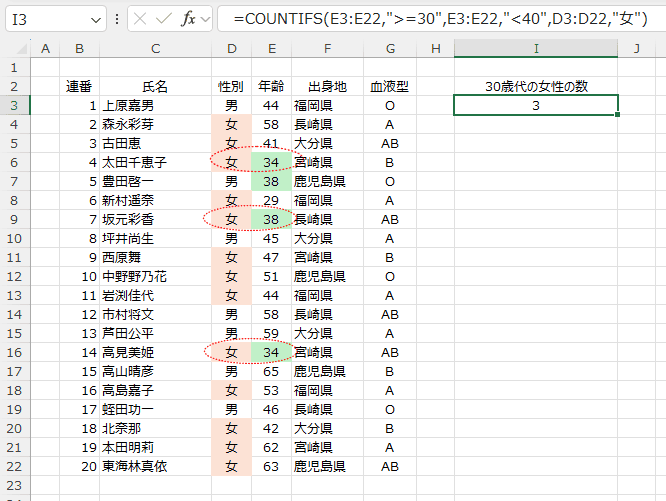Select the name cell 坪井尚生
This screenshot has width=666, height=501.
click(155, 239)
